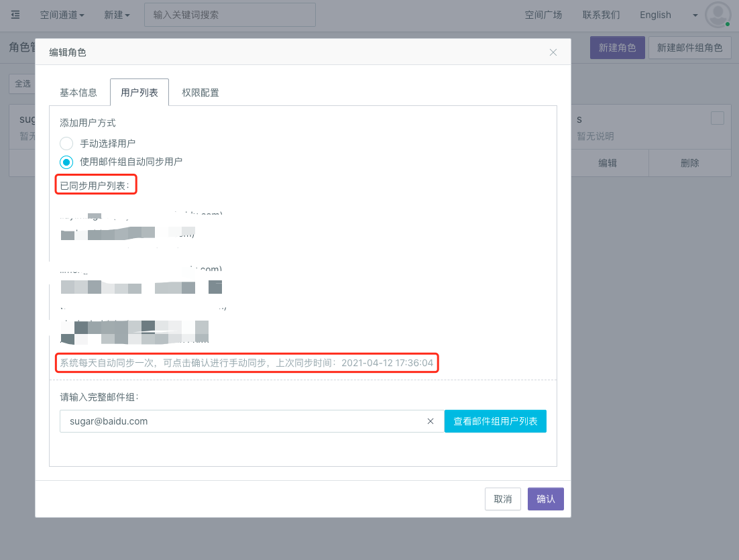The image size is (739, 560).
Task: Collapse the sidebar via menu icon
Action: [15, 15]
